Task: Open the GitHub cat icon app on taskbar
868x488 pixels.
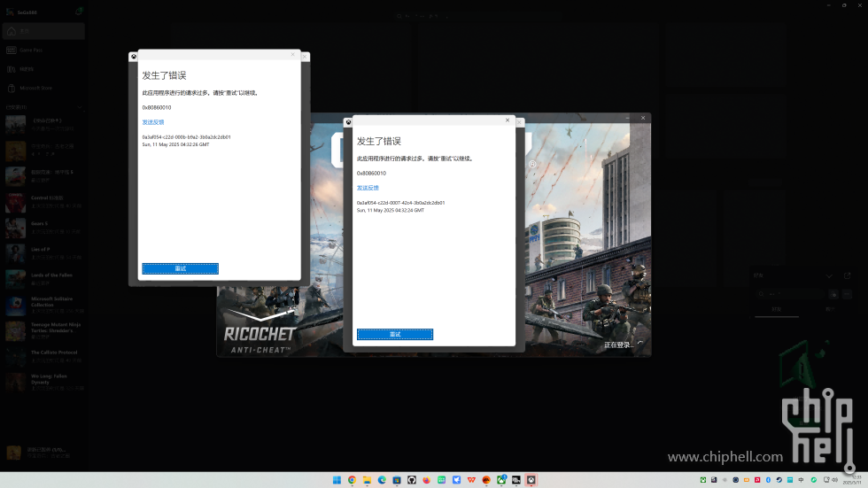Action: (x=411, y=480)
